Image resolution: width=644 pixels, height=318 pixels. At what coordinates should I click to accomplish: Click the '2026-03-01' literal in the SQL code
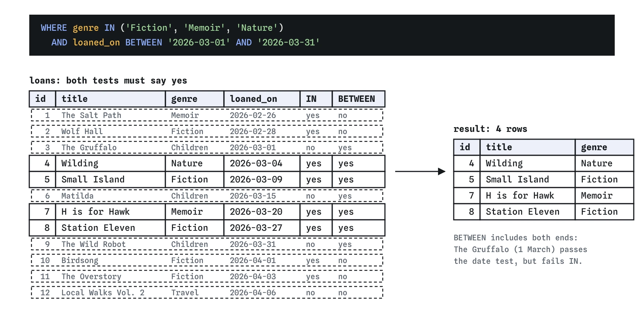(199, 42)
